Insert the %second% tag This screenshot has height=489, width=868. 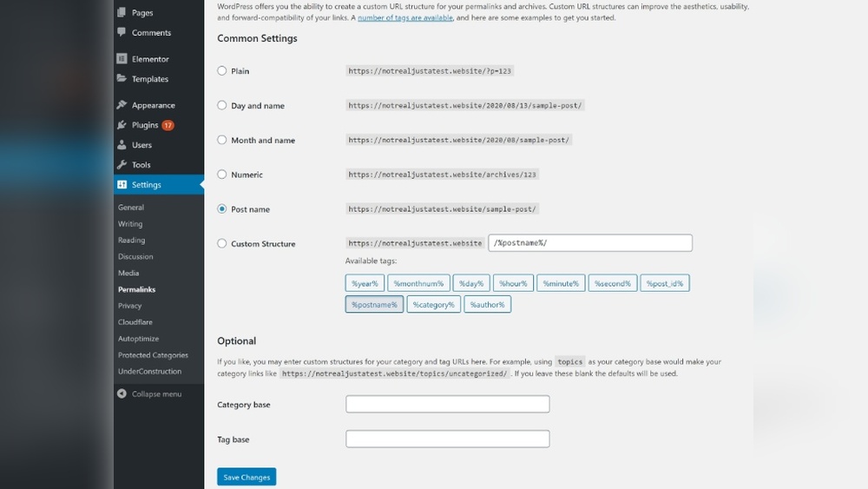pyautogui.click(x=613, y=283)
